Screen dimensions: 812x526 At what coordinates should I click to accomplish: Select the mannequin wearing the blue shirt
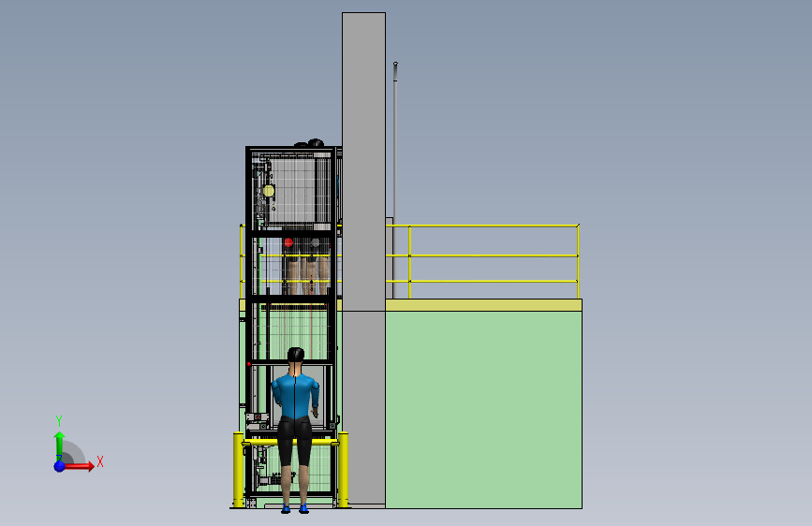click(x=295, y=431)
